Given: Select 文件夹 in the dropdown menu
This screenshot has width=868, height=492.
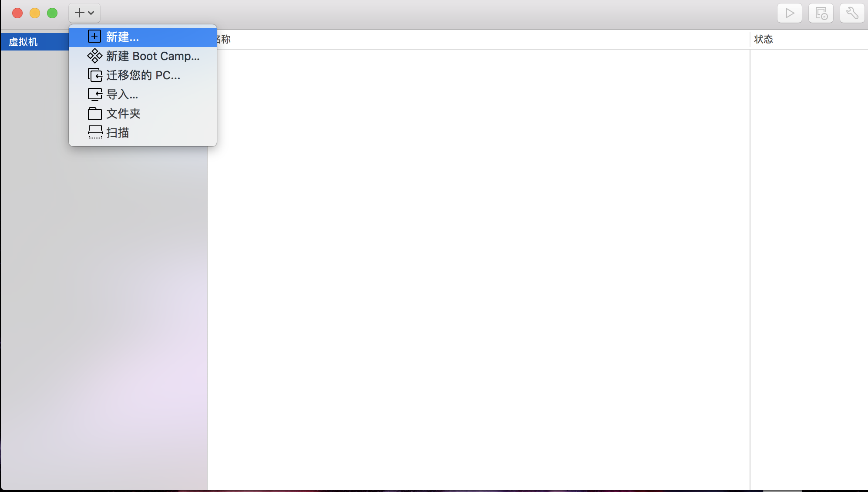Looking at the screenshot, I should tap(143, 114).
